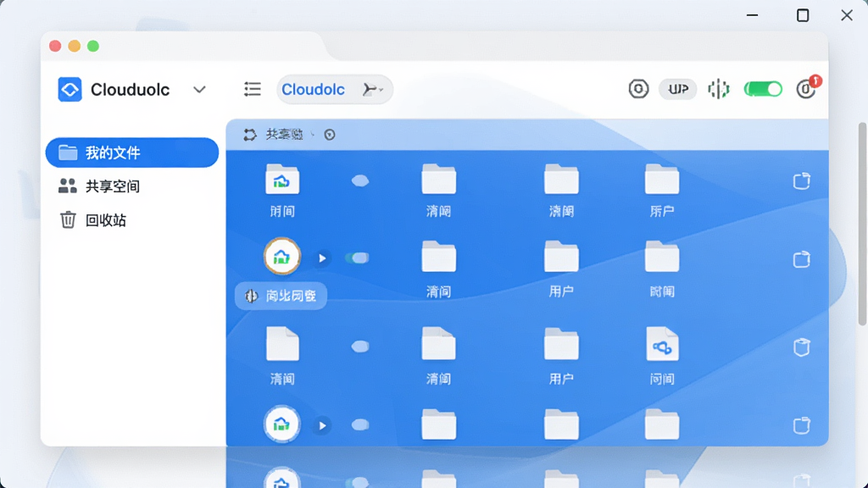
Task: Open notifications icon with red badge
Action: tap(807, 88)
